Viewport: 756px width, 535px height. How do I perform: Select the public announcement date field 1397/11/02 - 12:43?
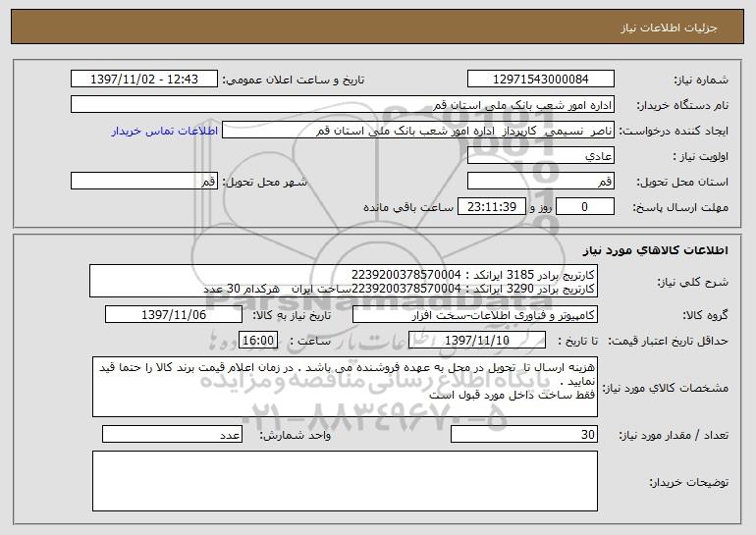[x=144, y=80]
